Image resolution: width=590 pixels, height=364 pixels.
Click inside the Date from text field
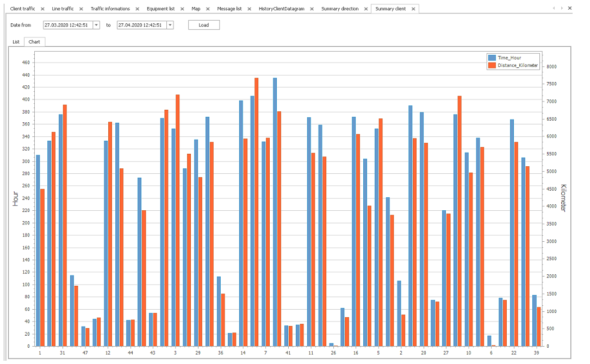pos(67,25)
